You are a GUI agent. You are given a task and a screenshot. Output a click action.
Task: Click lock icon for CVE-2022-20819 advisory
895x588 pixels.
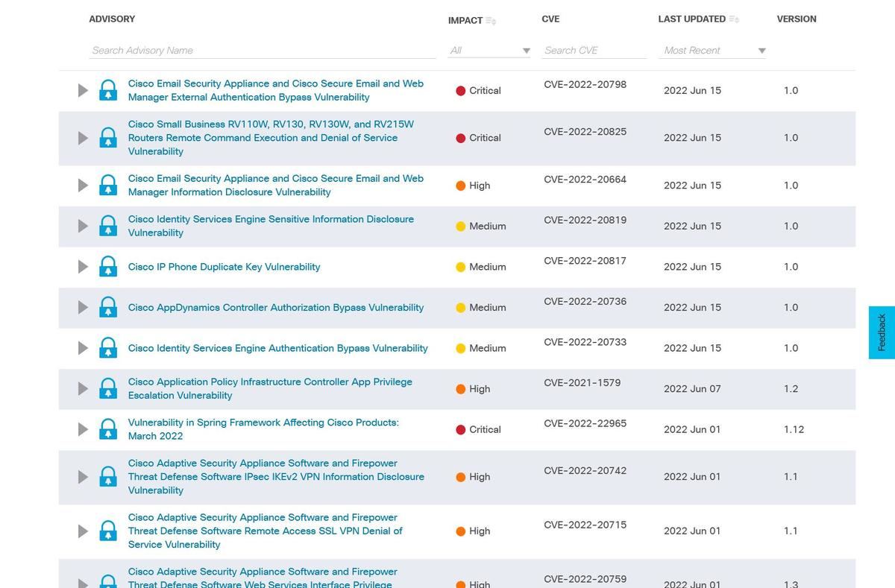(108, 226)
